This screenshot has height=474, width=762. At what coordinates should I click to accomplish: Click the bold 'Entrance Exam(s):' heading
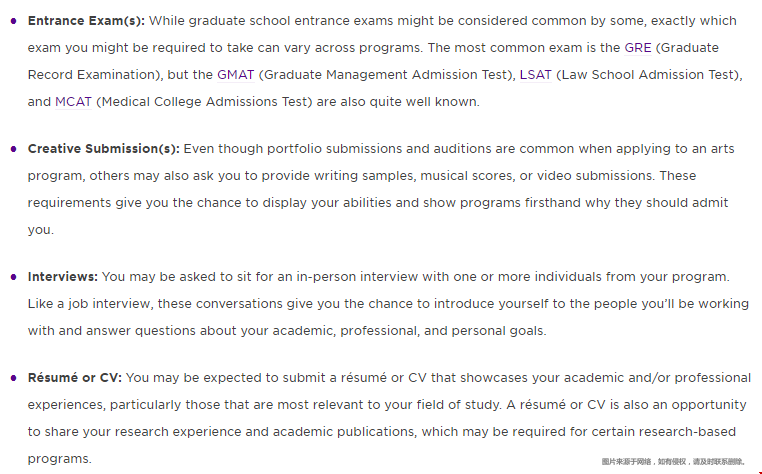tap(87, 20)
